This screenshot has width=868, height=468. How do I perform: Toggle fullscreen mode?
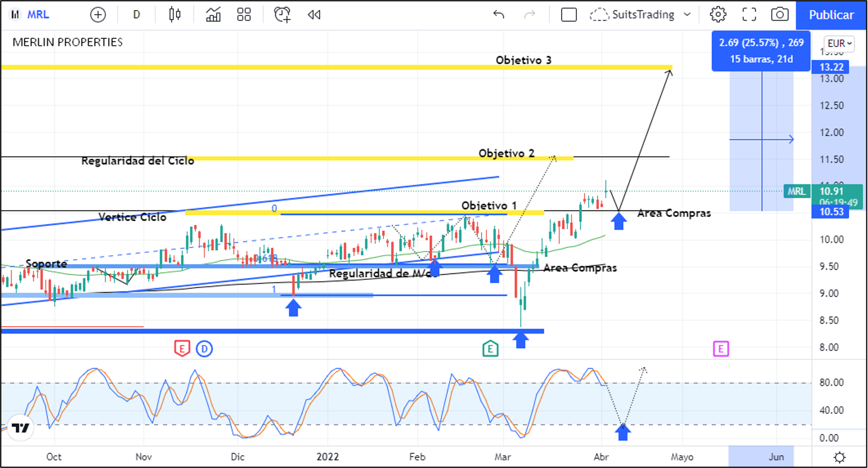[749, 15]
